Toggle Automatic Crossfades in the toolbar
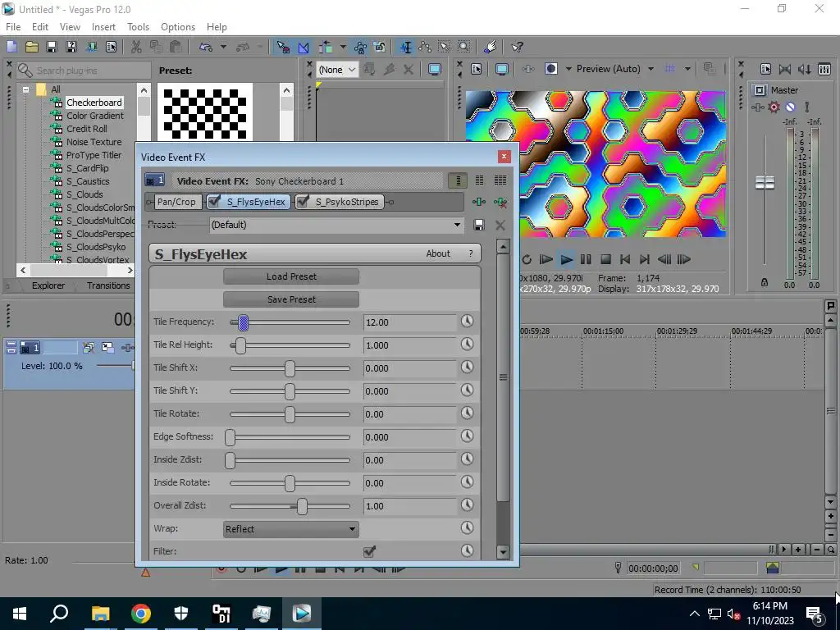Image resolution: width=840 pixels, height=630 pixels. pyautogui.click(x=304, y=47)
